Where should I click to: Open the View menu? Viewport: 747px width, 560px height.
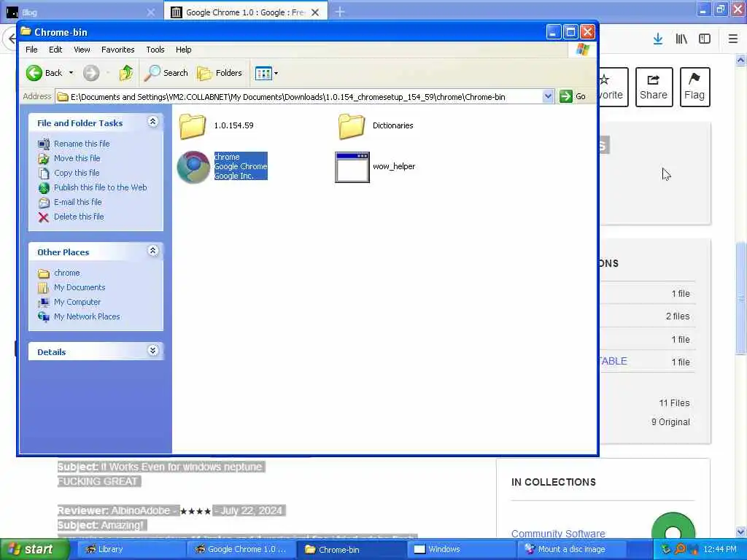pyautogui.click(x=82, y=50)
